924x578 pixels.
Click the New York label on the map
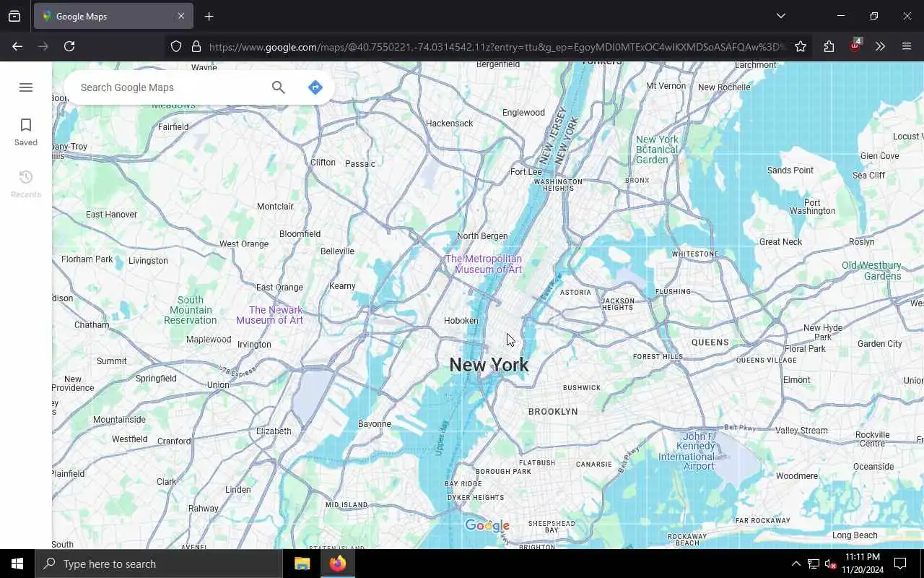pos(489,365)
